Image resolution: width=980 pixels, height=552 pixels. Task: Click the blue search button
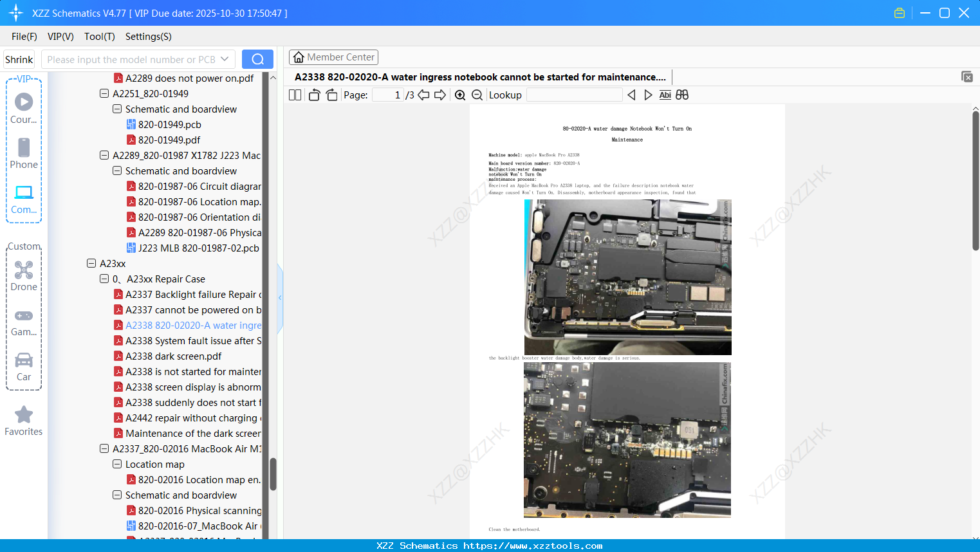(x=257, y=59)
